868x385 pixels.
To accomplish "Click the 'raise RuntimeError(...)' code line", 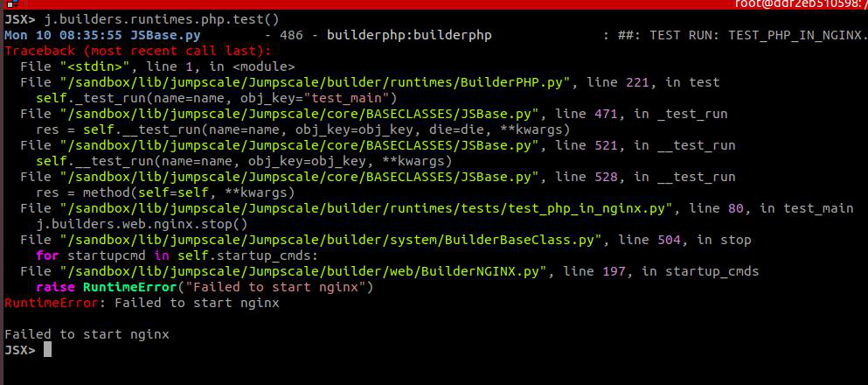I will click(205, 288).
